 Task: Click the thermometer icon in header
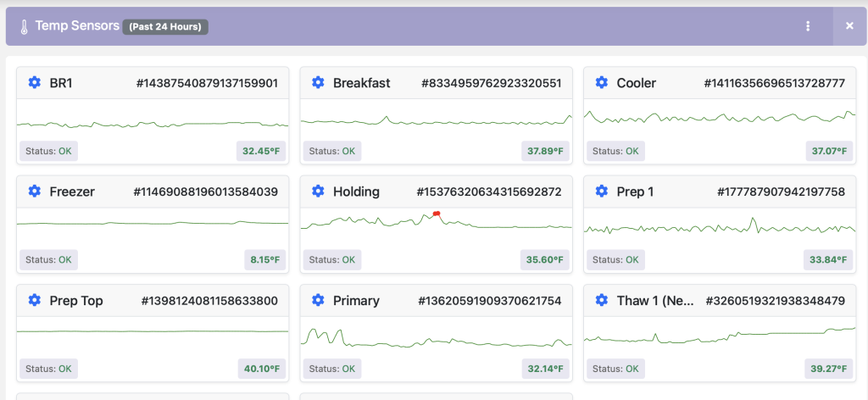[x=24, y=26]
